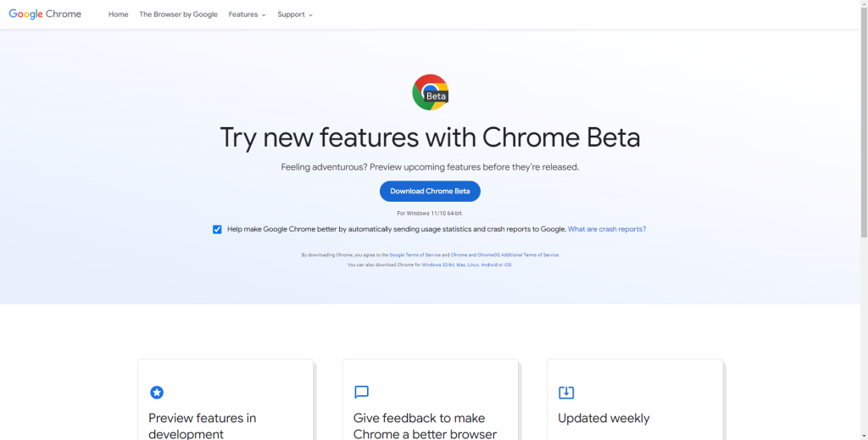Image resolution: width=868 pixels, height=440 pixels.
Task: Click the Google Chrome logo
Action: click(x=45, y=14)
